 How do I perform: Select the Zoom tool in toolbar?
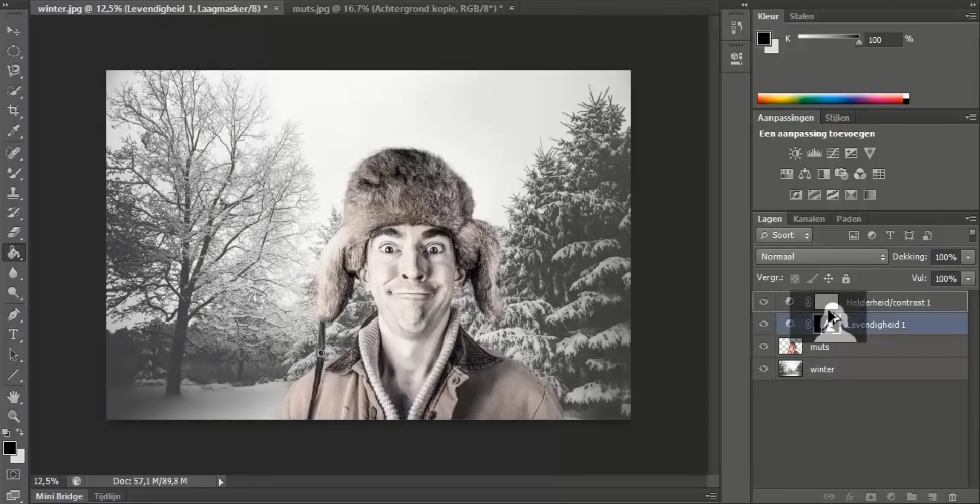click(x=14, y=416)
